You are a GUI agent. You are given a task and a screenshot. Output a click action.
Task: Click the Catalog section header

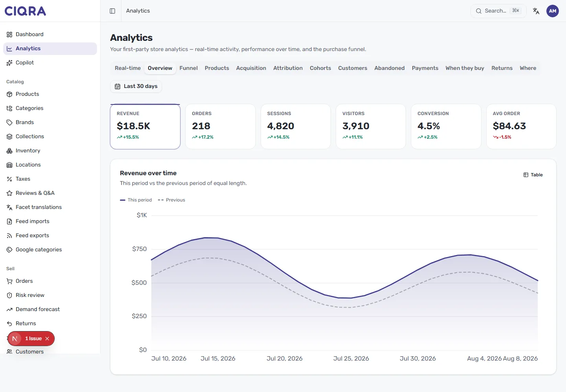click(x=15, y=82)
